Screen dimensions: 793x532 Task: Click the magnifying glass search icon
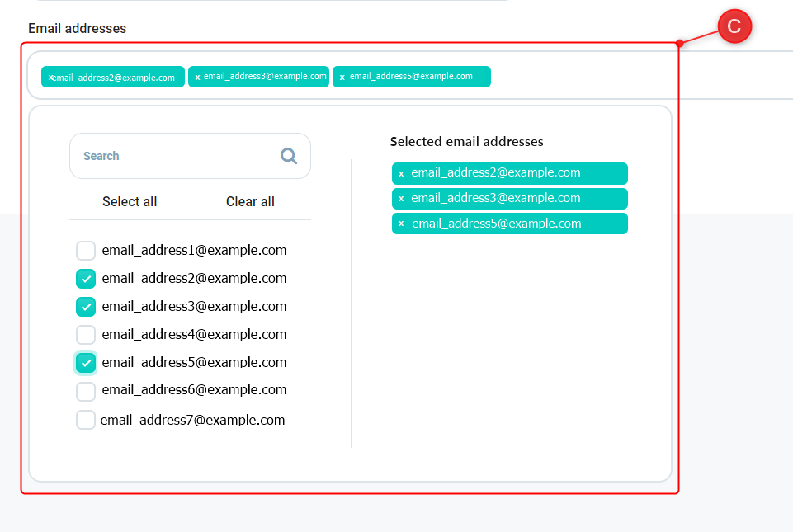coord(288,156)
